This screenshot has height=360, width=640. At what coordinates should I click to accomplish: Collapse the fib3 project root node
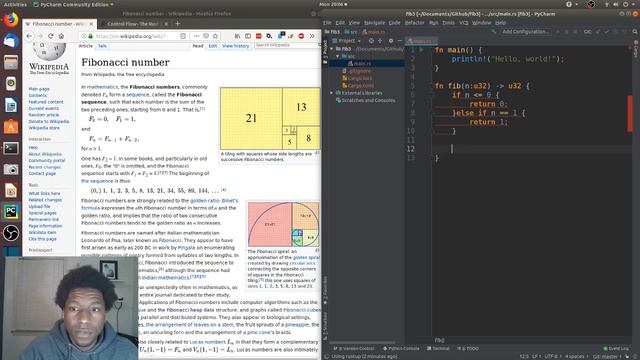(332, 49)
